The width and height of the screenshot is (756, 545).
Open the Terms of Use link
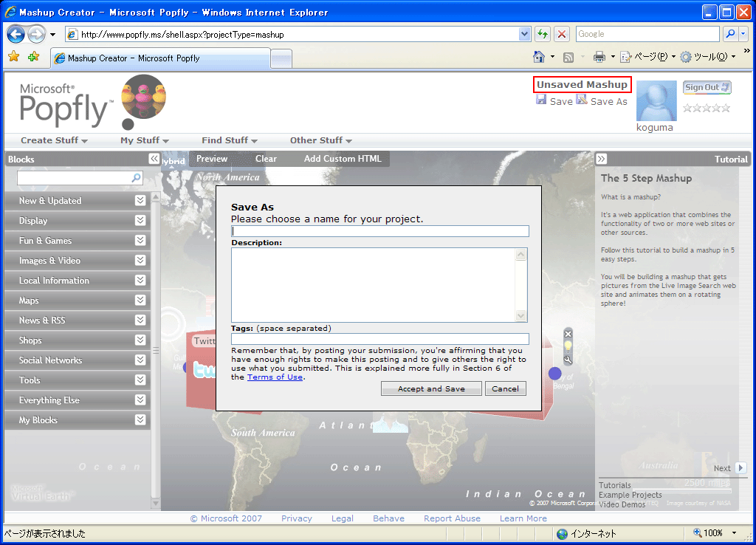tap(275, 377)
